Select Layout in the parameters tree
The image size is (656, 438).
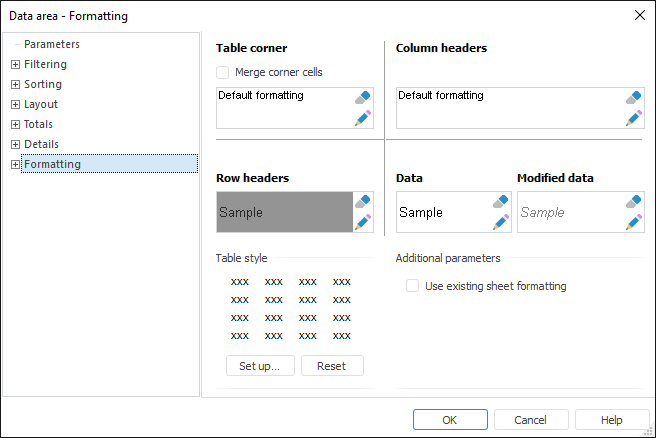pos(41,104)
